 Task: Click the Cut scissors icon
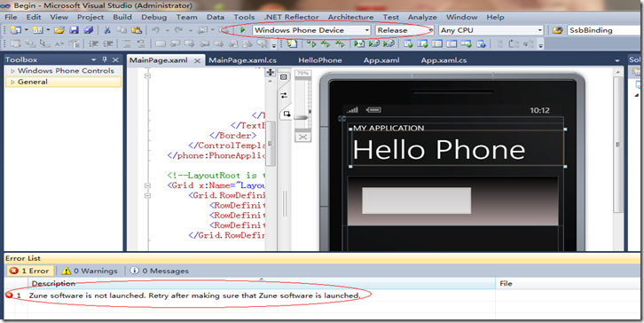(107, 30)
